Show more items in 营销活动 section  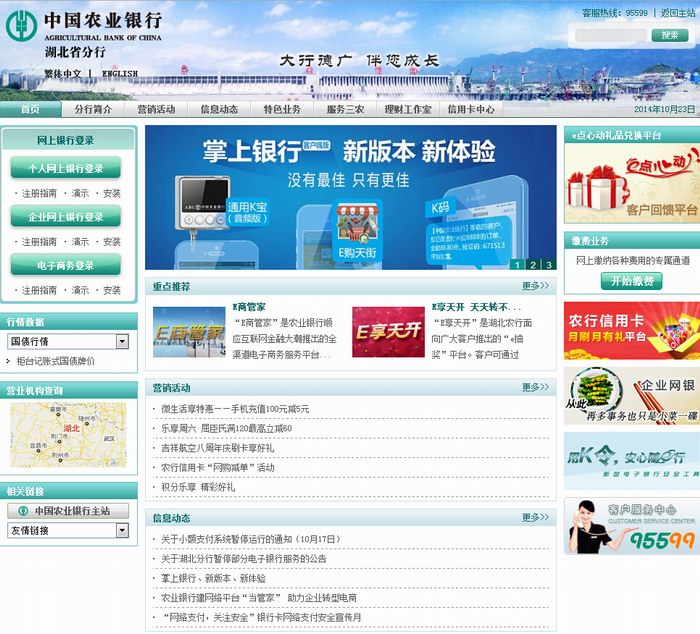coord(535,387)
